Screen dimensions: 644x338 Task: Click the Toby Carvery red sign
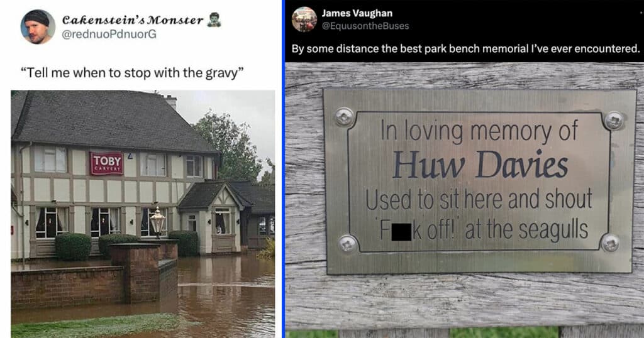coord(106,163)
